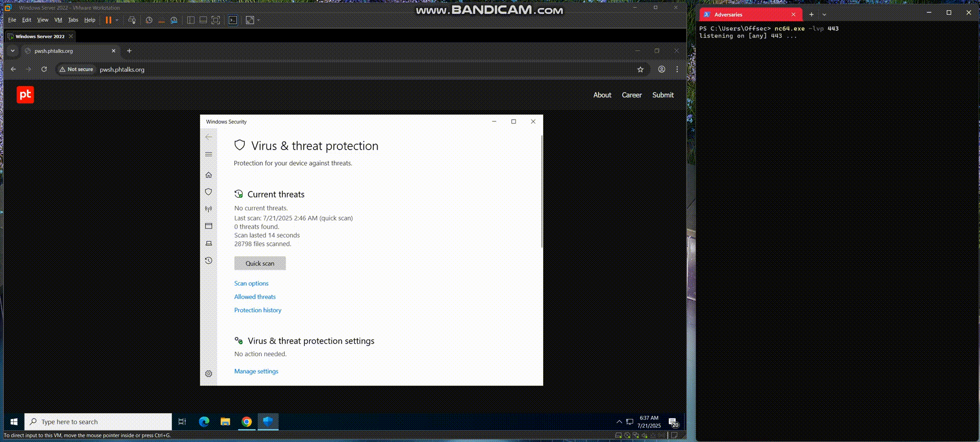Click the 6:37 AM taskbar clock
Viewport: 980px width, 442px height.
click(x=649, y=422)
